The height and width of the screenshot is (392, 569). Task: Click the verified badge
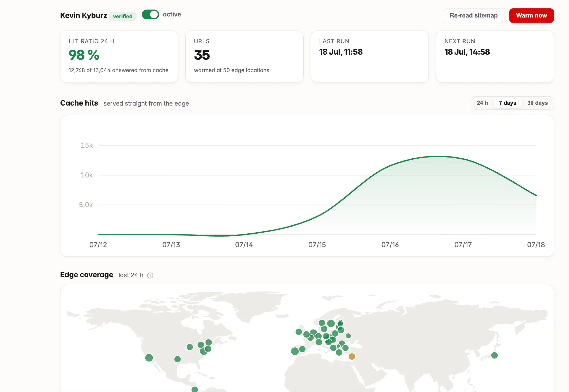[123, 16]
